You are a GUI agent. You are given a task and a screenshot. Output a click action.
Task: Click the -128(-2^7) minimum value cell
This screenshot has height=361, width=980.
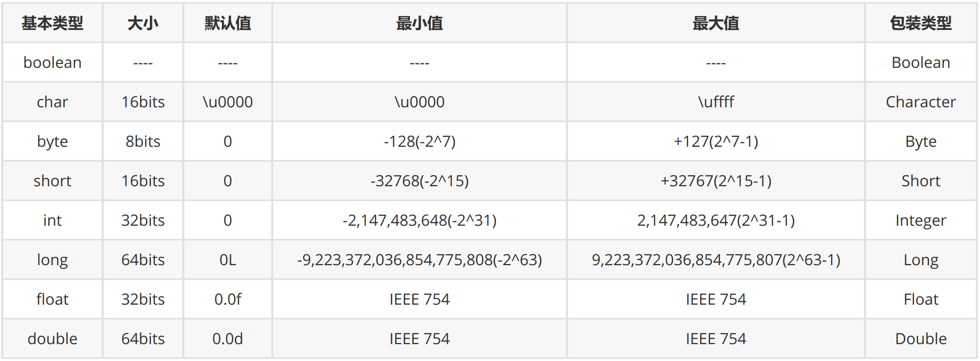pos(419,141)
